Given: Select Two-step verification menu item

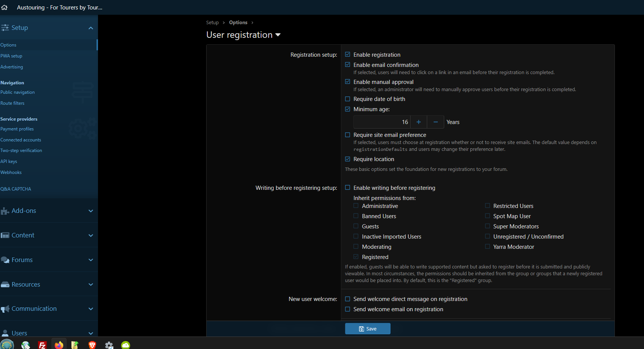Looking at the screenshot, I should pos(21,150).
